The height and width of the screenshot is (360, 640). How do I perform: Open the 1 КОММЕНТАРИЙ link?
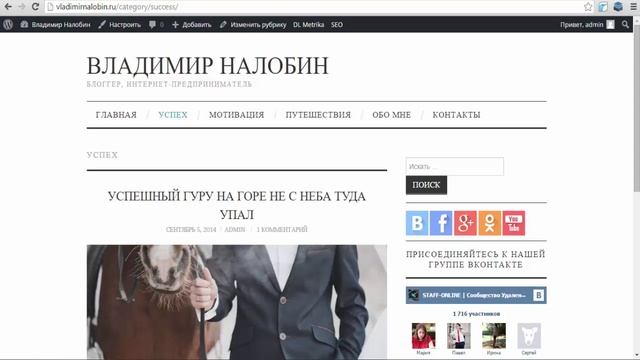[x=282, y=229]
